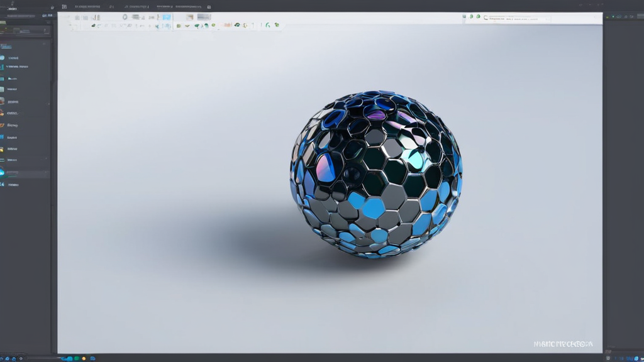
Task: Click the highlighted light-blue icon in the upper toolbar row
Action: pos(167,17)
